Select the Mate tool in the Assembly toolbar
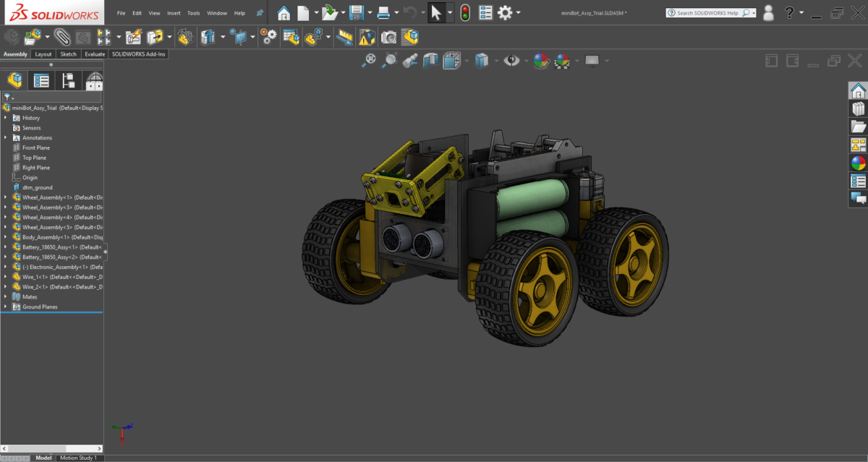This screenshot has height=462, width=868. pos(61,36)
